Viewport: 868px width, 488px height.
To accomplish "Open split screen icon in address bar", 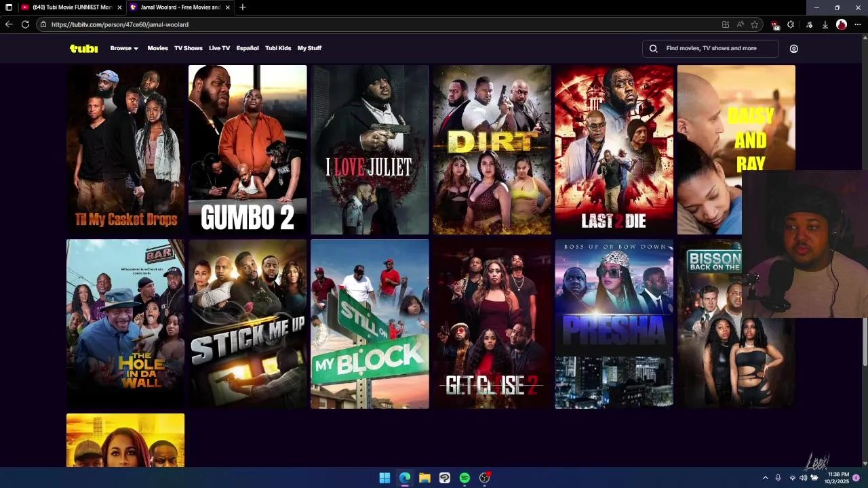I will pos(726,24).
